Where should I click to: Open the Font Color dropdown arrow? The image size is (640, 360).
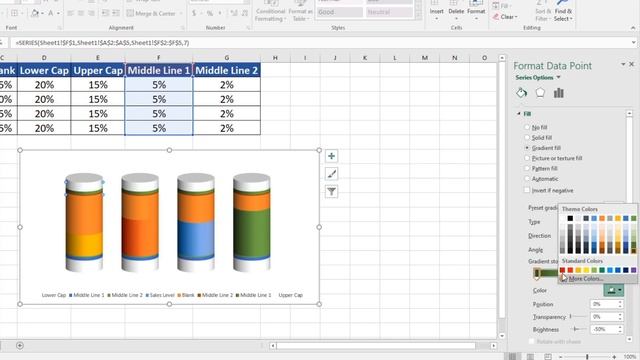[58, 13]
